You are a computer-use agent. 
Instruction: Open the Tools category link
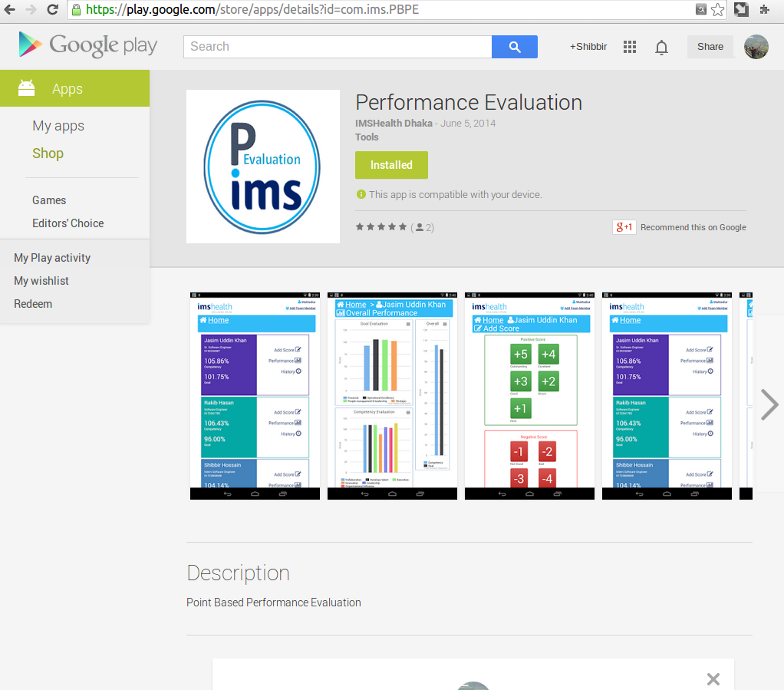[367, 137]
